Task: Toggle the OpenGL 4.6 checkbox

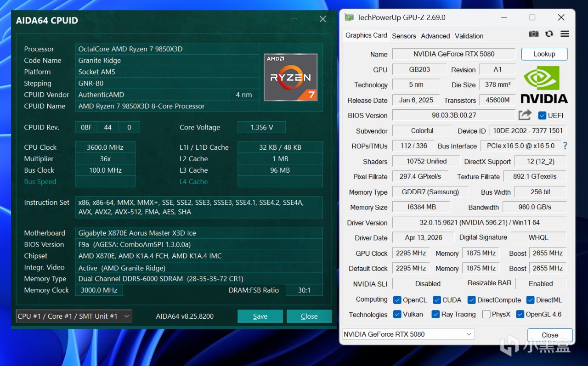Action: tap(520, 314)
